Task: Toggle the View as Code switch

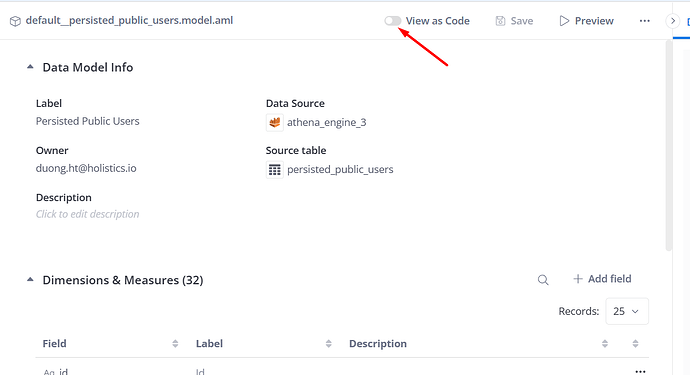Action: pos(393,21)
